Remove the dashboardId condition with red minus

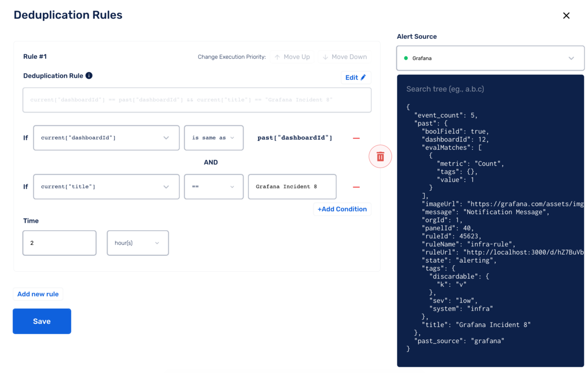point(356,138)
